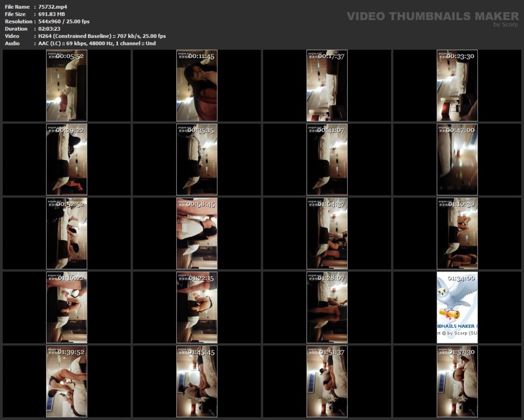Open the thumbnail at timestamp 00:05:52
The image size is (524, 420).
tap(66, 86)
